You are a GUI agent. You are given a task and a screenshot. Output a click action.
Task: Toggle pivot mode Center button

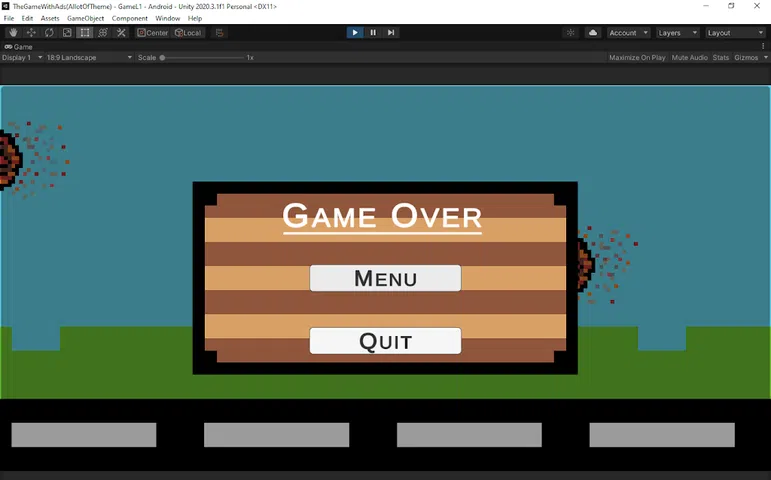coord(153,33)
